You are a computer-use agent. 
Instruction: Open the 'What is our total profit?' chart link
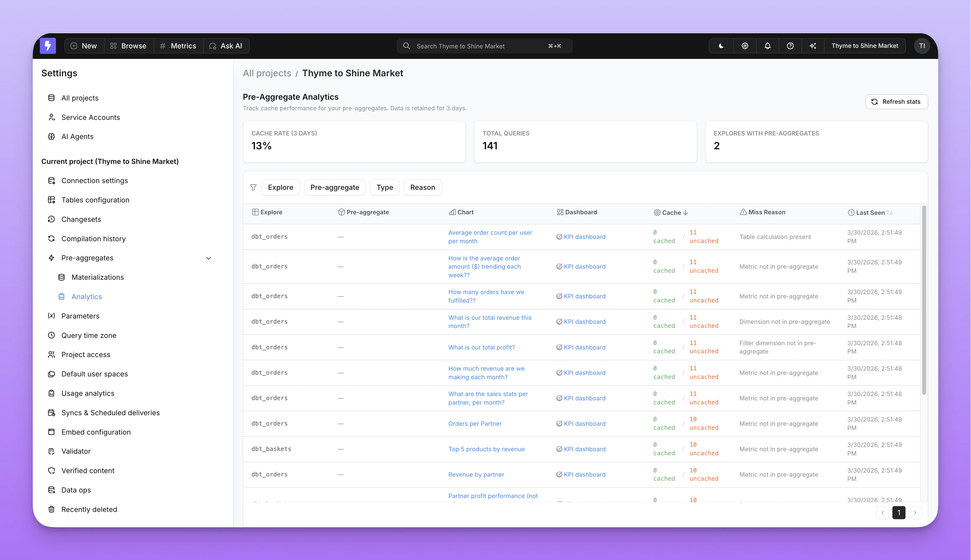(481, 347)
